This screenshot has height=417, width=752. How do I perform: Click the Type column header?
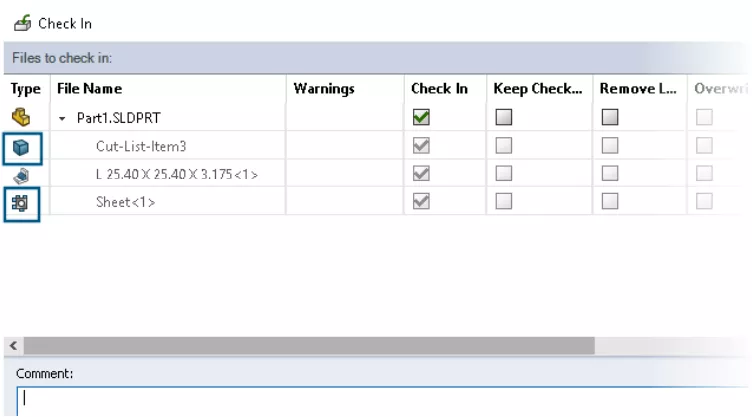click(25, 89)
